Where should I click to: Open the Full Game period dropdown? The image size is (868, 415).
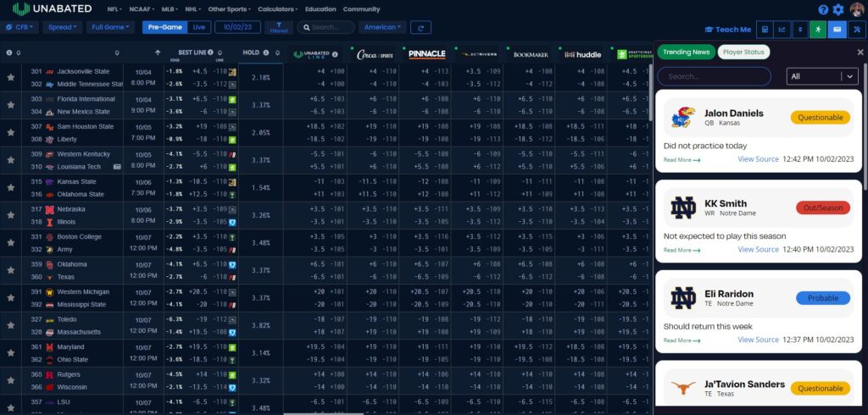click(x=110, y=27)
